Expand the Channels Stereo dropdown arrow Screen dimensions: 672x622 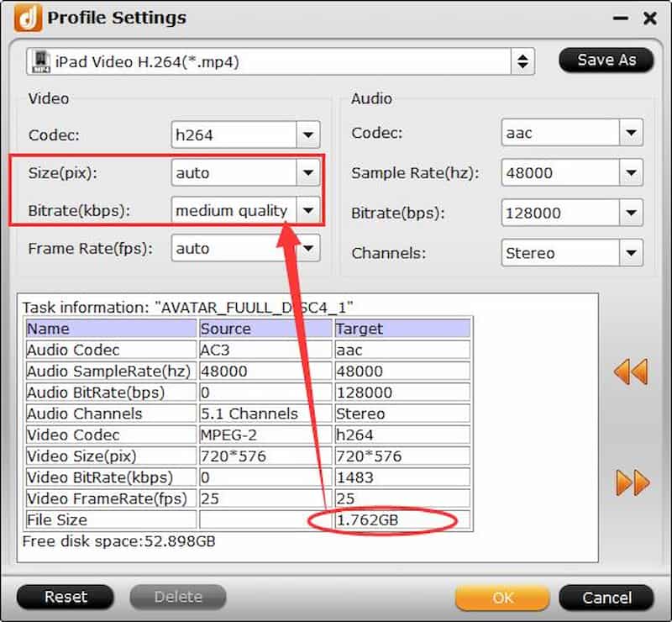point(631,253)
